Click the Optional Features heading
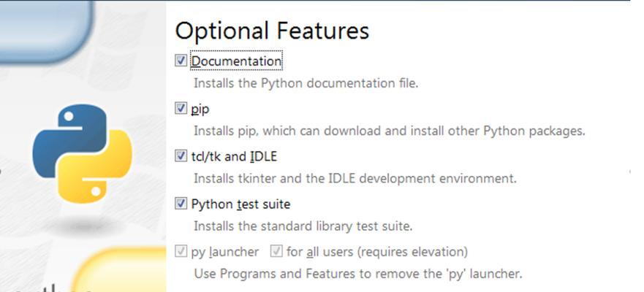Image resolution: width=644 pixels, height=292 pixels. pos(272,31)
